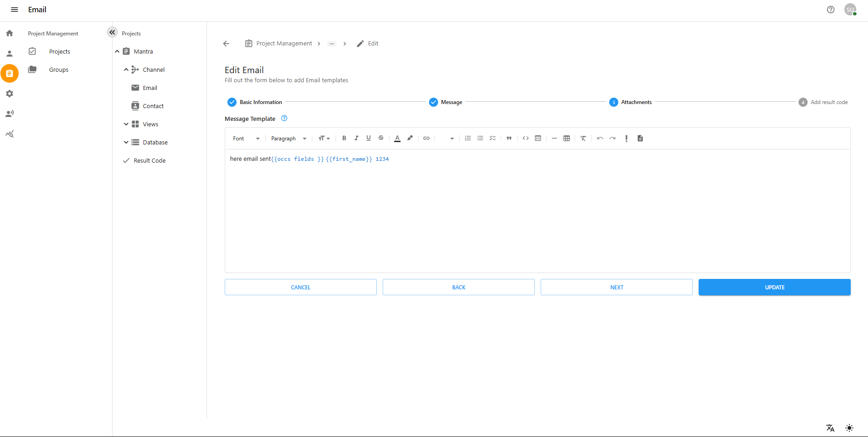Choose the highlight marker color tool

[x=410, y=138]
